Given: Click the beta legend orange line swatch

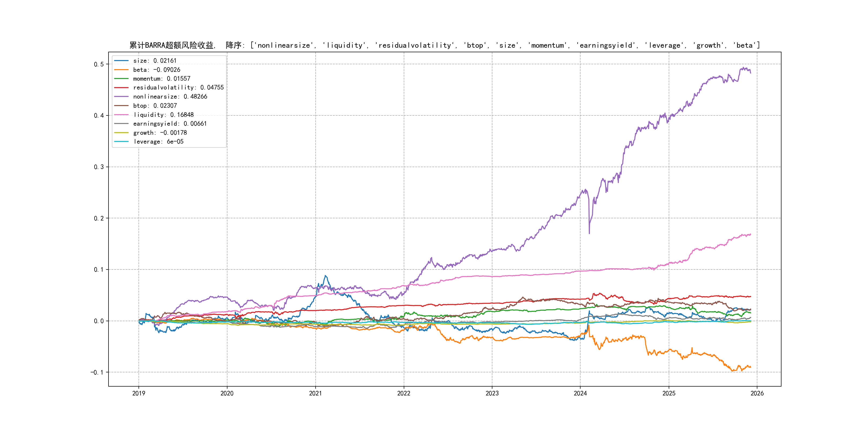Looking at the screenshot, I should 121,70.
